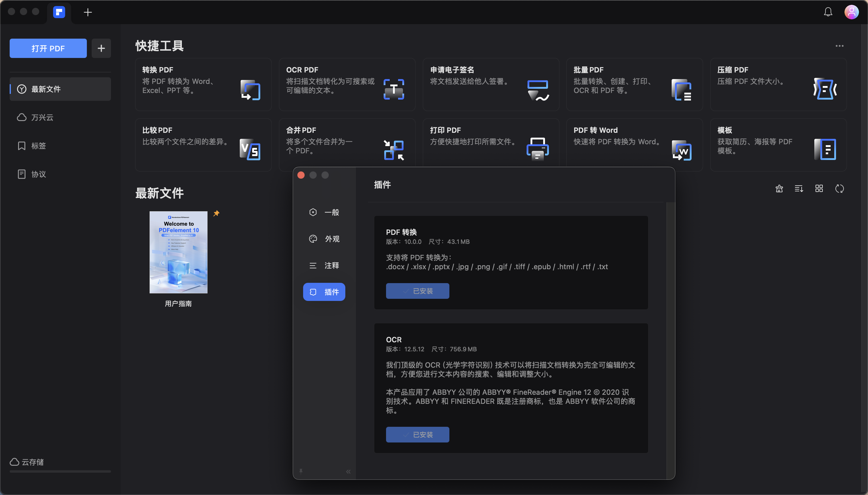
Task: Click the 模板 template icon
Action: [825, 149]
